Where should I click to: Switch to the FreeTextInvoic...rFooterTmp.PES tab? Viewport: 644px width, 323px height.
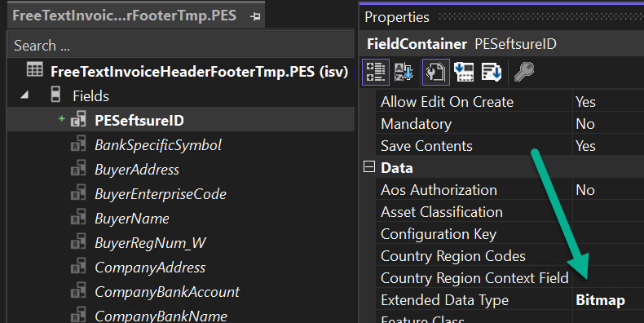(x=125, y=15)
